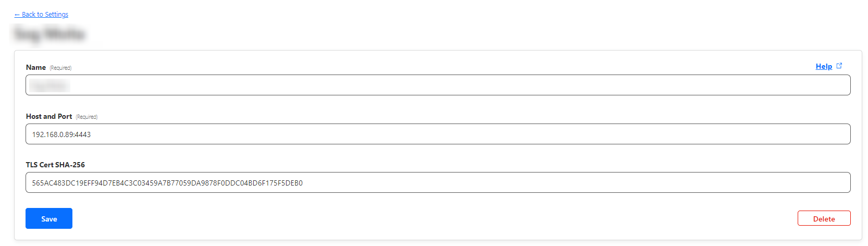Viewport: 868px width, 246px height.
Task: Click the TLS Cert SHA-256 label
Action: click(x=55, y=165)
